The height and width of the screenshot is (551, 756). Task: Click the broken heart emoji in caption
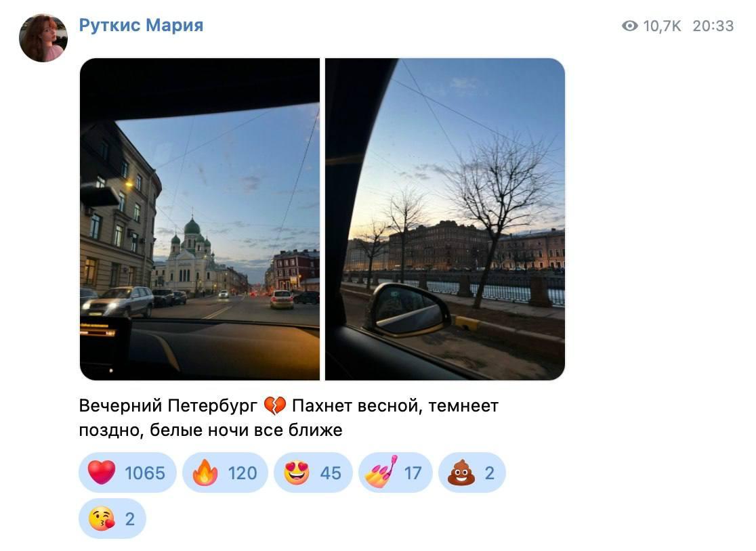point(275,406)
